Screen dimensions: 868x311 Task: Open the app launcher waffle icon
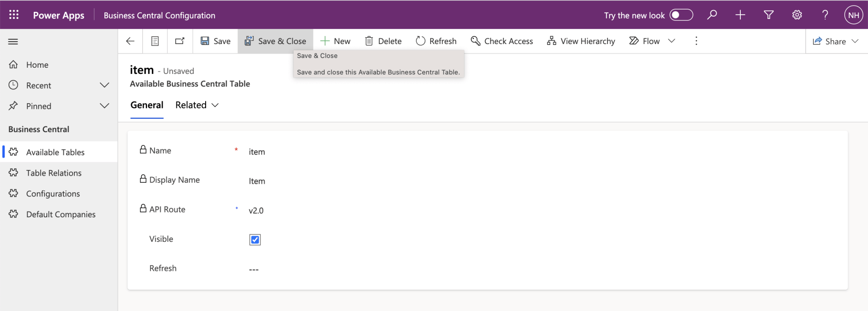(14, 15)
